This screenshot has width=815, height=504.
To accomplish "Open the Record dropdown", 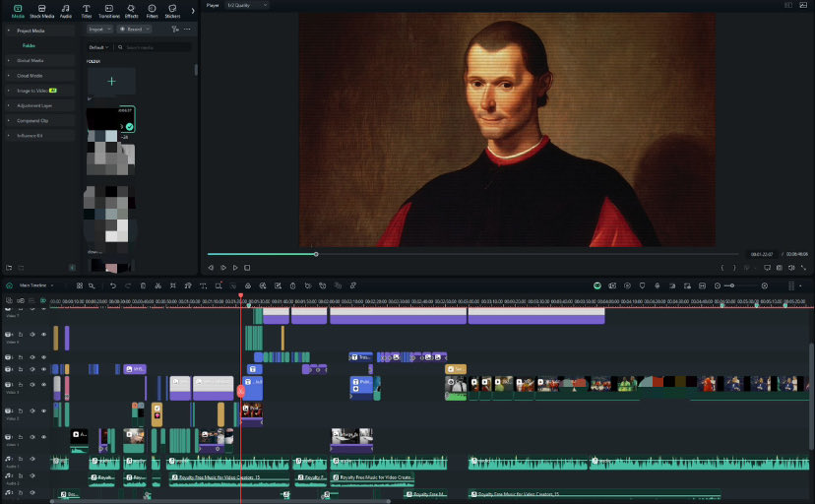I will [x=134, y=30].
